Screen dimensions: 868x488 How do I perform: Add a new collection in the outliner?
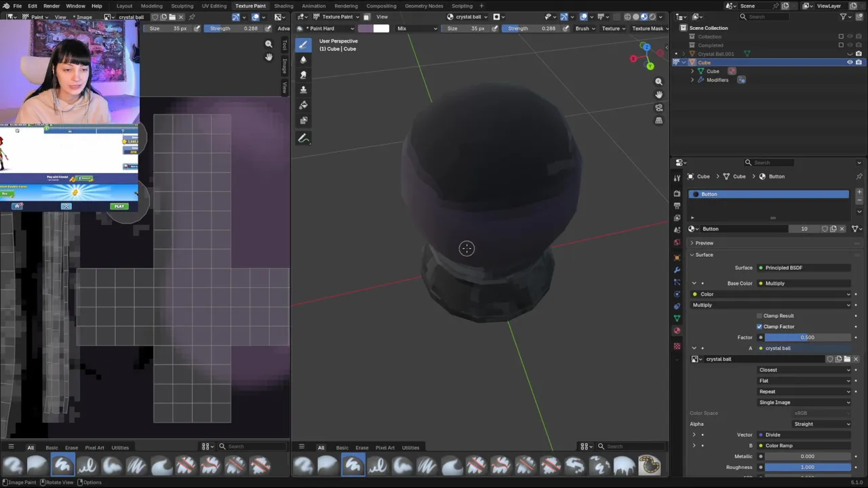pyautogui.click(x=861, y=16)
